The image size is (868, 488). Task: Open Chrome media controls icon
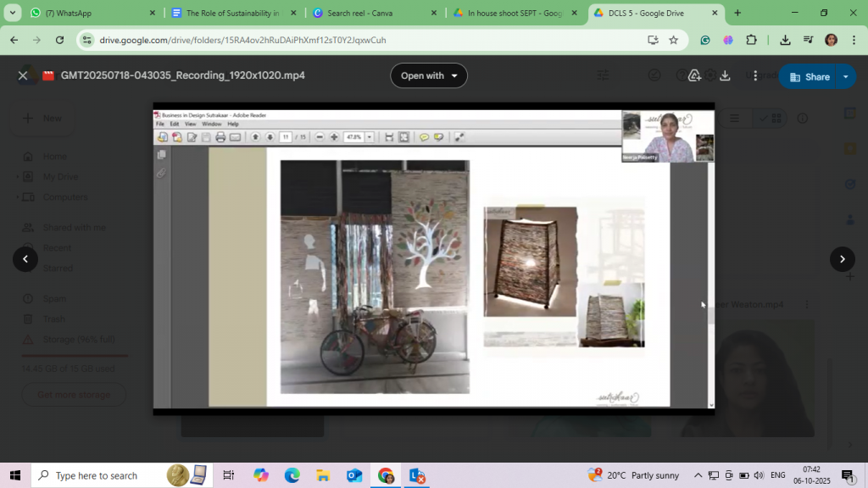pos(808,40)
